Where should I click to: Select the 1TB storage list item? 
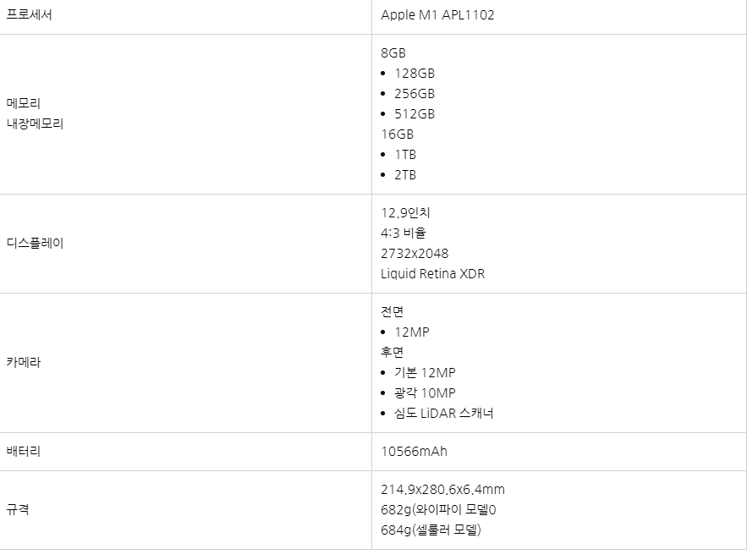coord(405,155)
